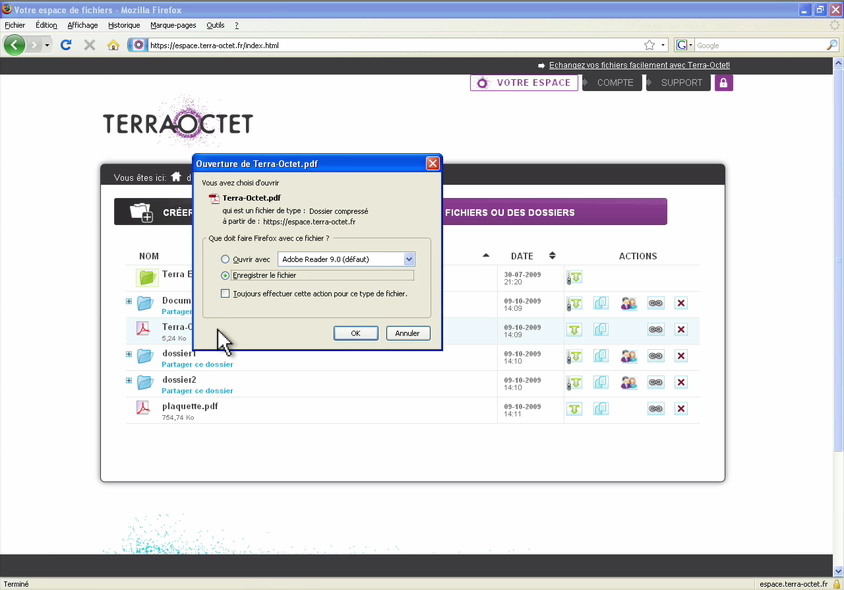Click Annuler in download dialog
The image size is (844, 590).
(407, 333)
